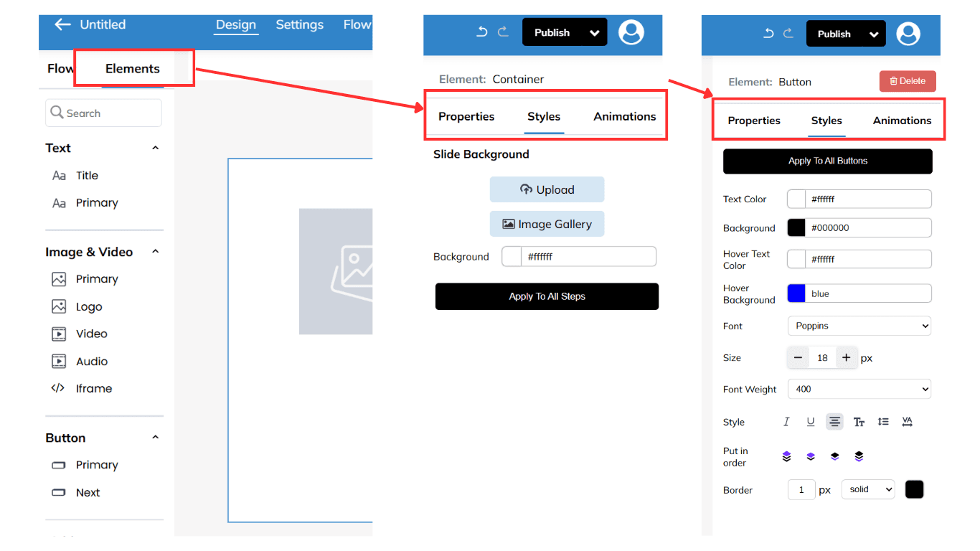This screenshot has height=551, width=980.
Task: Click the element Search field
Action: coord(104,113)
